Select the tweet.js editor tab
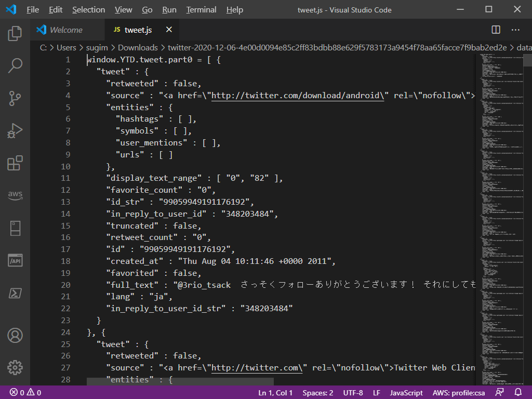 (x=142, y=30)
